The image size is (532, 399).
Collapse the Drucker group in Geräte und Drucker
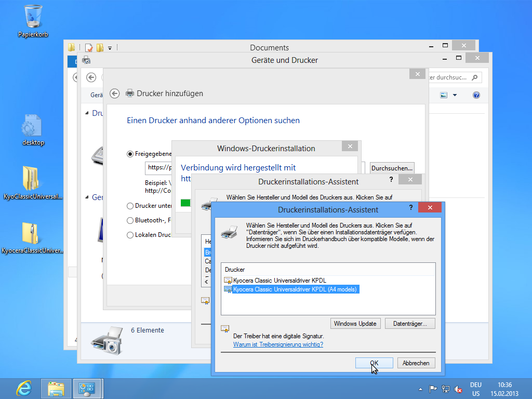[x=87, y=113]
